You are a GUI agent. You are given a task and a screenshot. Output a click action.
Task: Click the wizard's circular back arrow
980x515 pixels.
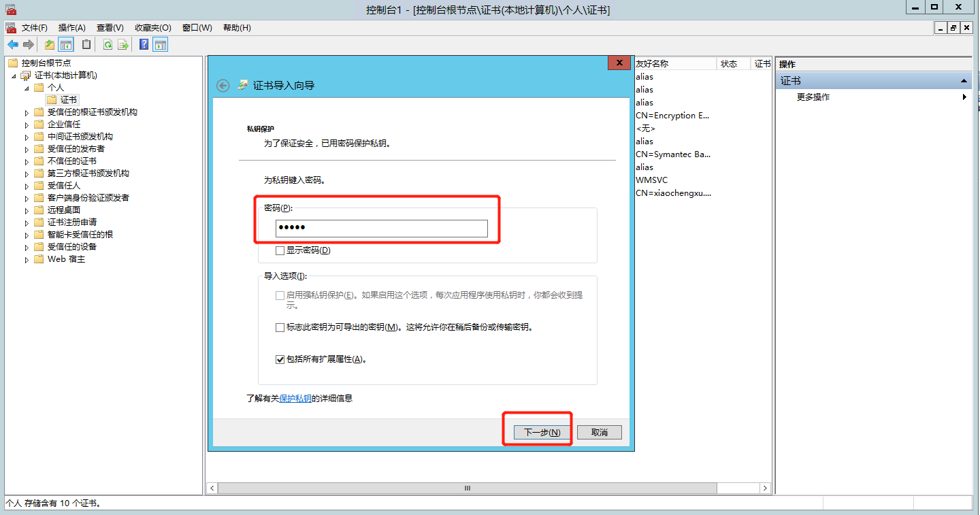223,86
